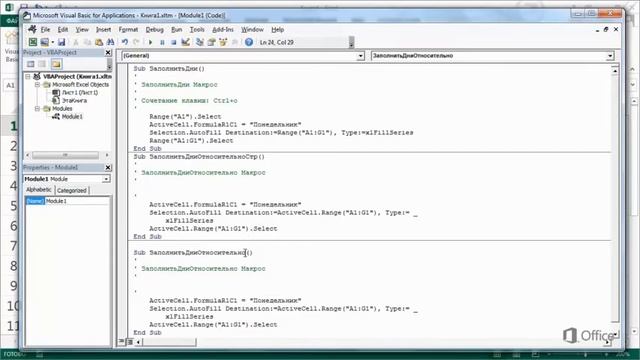
Task: Open the Module1 Module properties dropdown
Action: coord(106,179)
